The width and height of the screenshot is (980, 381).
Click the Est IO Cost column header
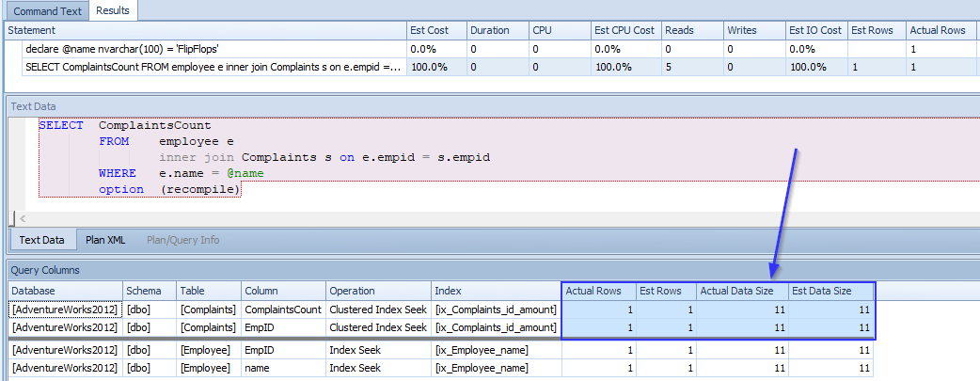(x=816, y=31)
